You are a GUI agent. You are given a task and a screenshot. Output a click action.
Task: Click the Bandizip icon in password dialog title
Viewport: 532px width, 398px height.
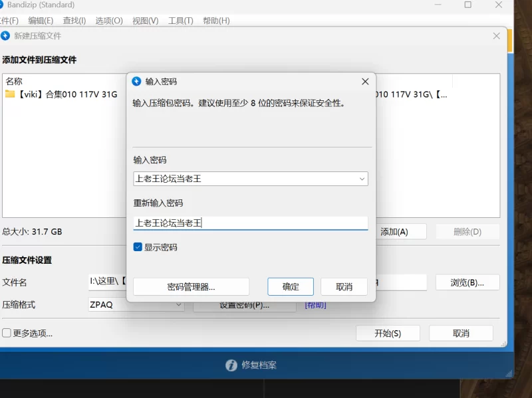pyautogui.click(x=136, y=81)
